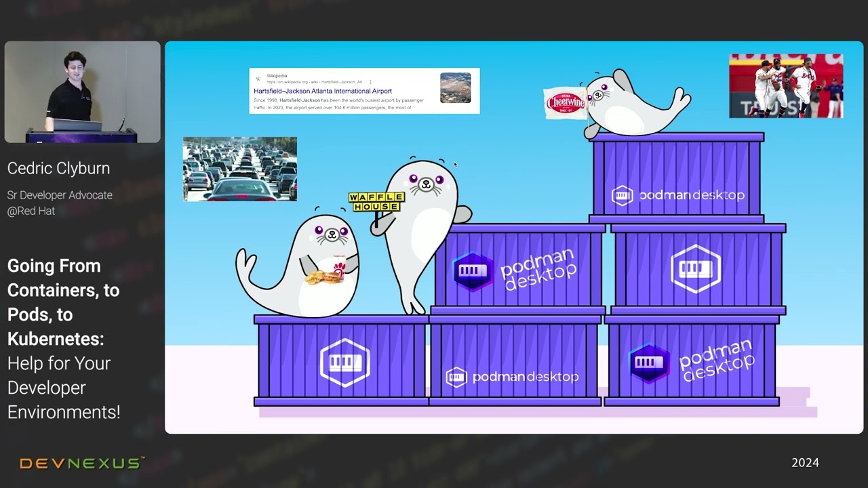Viewport: 868px width, 488px height.
Task: Click the Waffle House sign
Action: click(x=376, y=202)
